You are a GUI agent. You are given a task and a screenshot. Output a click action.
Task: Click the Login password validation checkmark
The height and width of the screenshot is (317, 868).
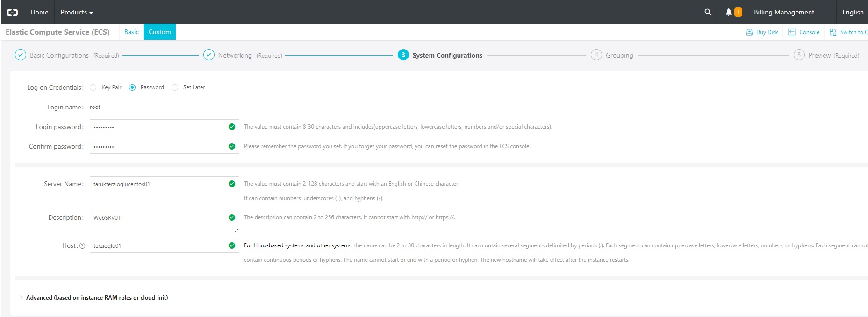[x=232, y=127]
